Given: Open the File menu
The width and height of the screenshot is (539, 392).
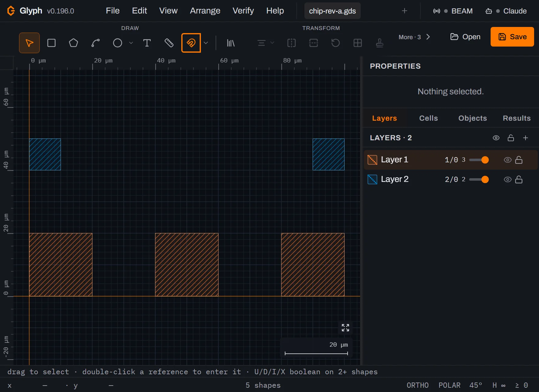Looking at the screenshot, I should coord(113,11).
